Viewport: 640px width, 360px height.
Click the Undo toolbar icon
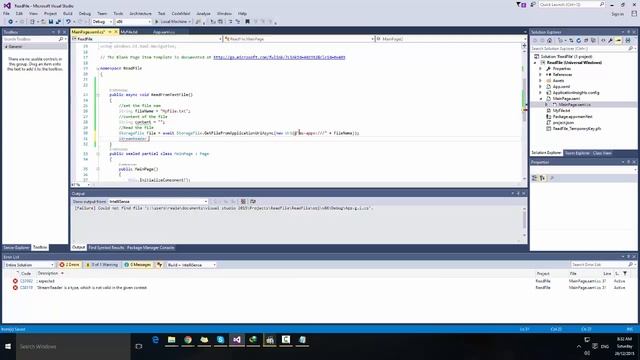[68, 22]
